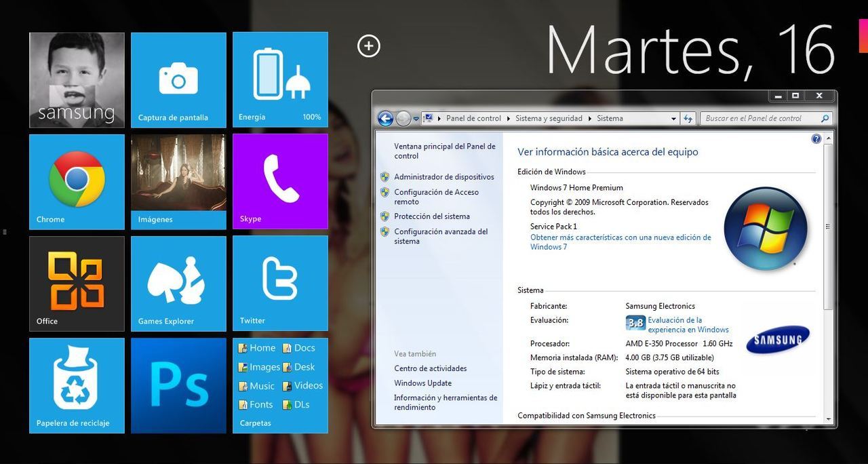Open Configuración de Acceso remoto

point(436,197)
